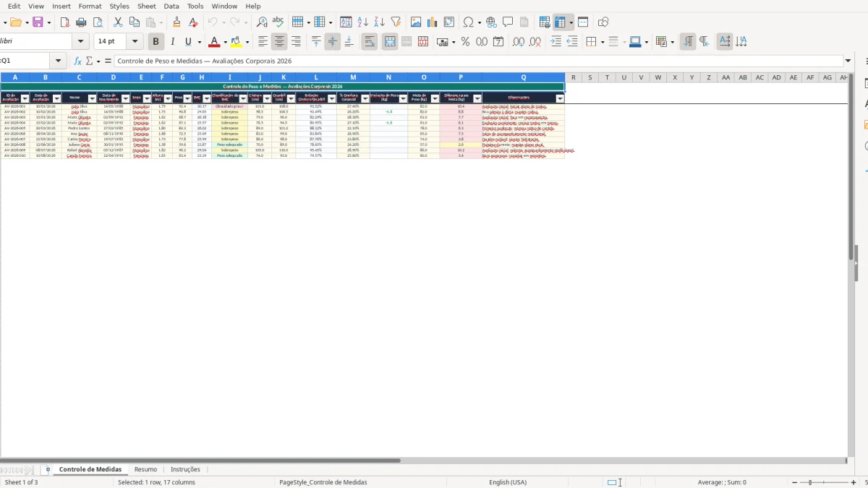Expand the formula bar
The width and height of the screenshot is (868, 488).
[848, 61]
